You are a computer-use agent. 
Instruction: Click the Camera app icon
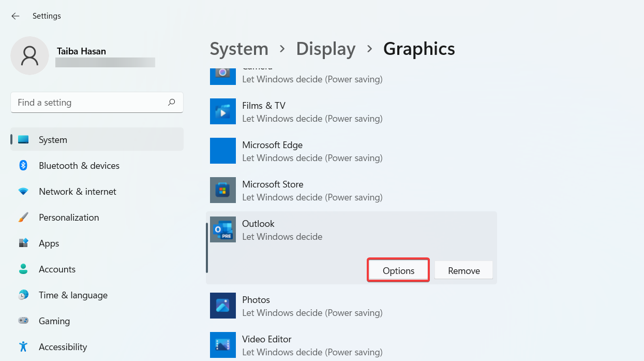pyautogui.click(x=223, y=76)
